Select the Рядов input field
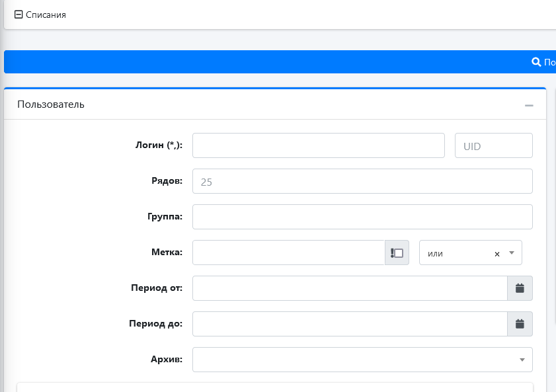This screenshot has width=556, height=392. 362,181
